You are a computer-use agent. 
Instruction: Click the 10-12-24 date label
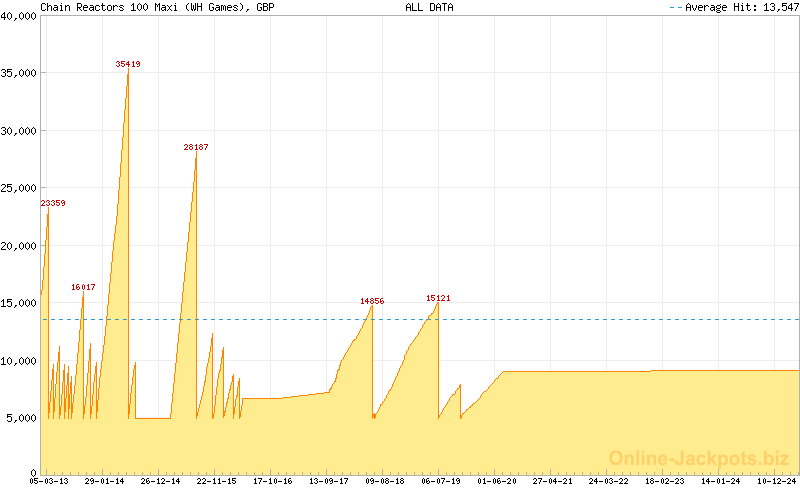pyautogui.click(x=777, y=481)
